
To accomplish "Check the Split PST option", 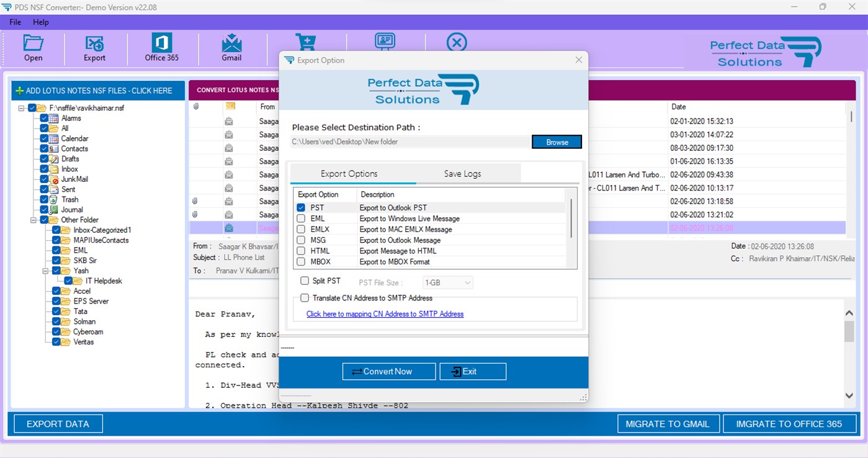I will [304, 281].
